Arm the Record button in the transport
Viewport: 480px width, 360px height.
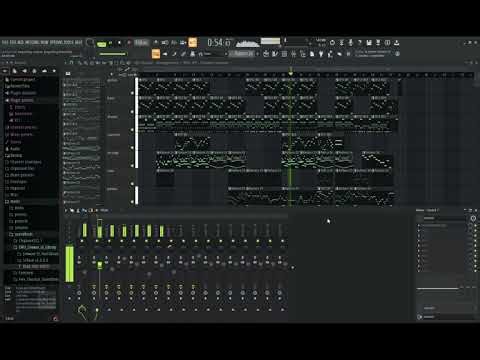pyautogui.click(x=129, y=43)
